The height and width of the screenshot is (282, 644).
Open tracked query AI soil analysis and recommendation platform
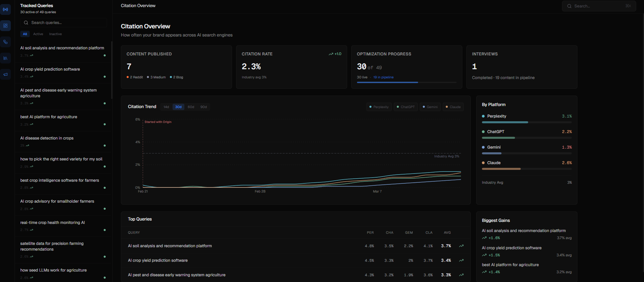63,52
